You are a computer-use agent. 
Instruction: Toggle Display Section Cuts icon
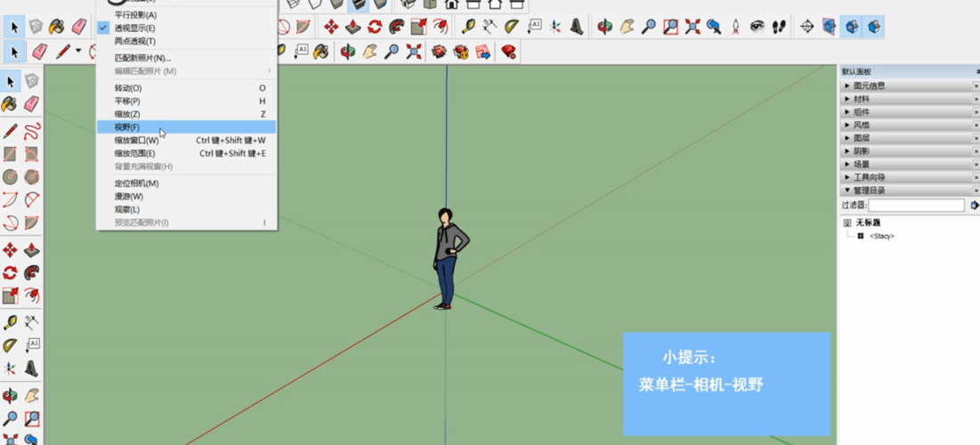(851, 26)
